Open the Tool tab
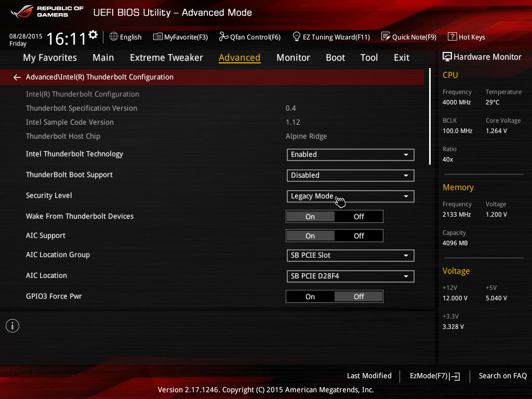 369,58
